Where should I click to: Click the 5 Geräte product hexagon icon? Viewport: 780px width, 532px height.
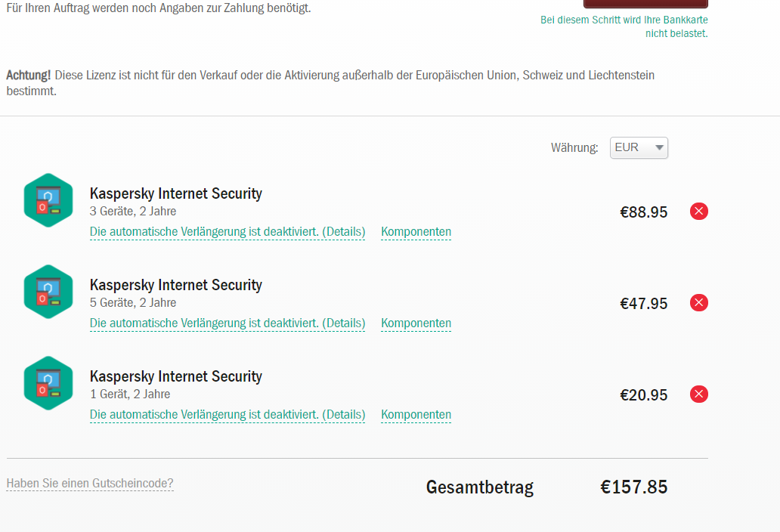(x=48, y=292)
